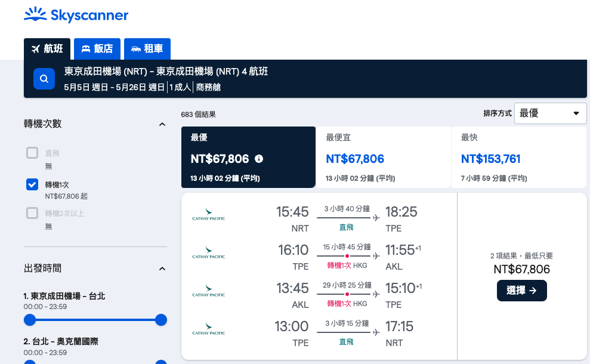The height and width of the screenshot is (364, 590).
Task: Click the blue search magnifier icon
Action: click(44, 79)
